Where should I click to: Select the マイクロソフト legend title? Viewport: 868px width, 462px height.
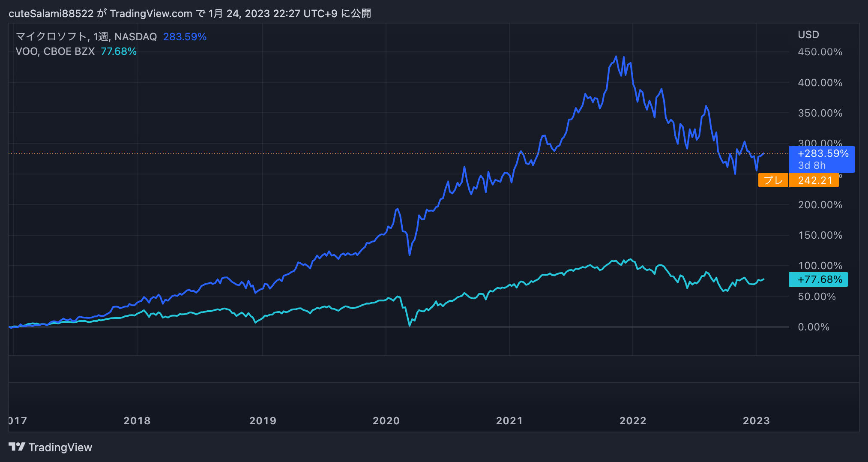(86, 37)
